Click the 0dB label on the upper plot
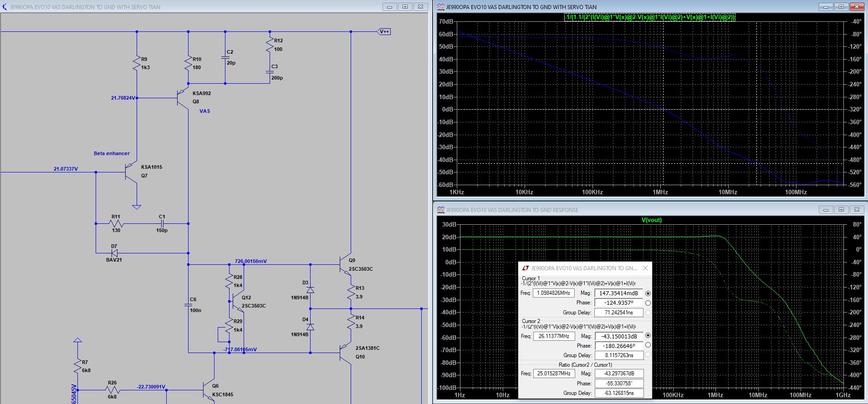The image size is (868, 404). [447, 109]
